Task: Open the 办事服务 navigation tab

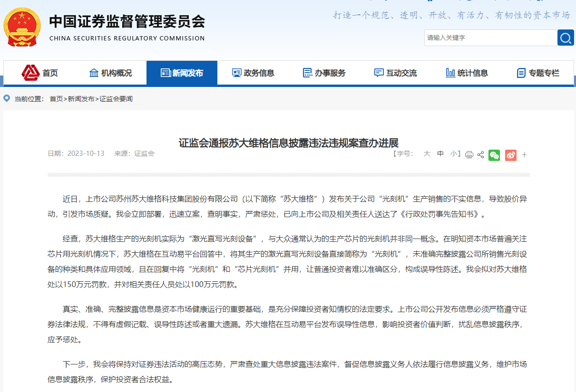Action: click(324, 73)
